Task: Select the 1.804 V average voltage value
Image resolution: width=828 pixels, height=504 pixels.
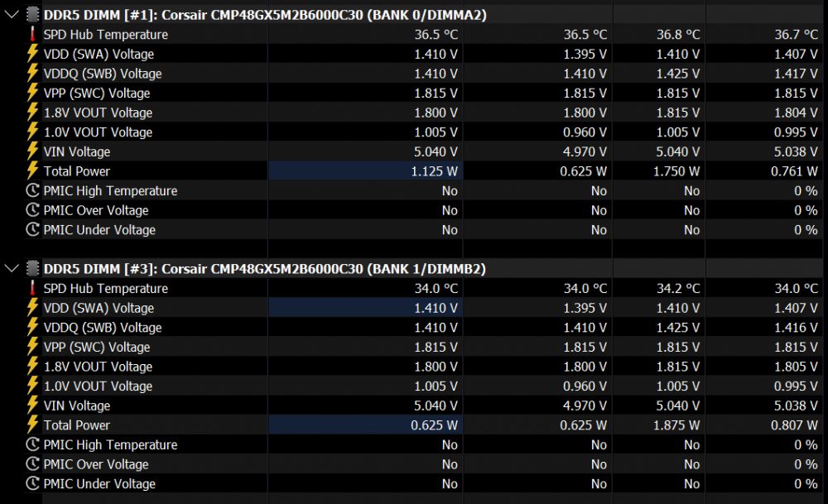Action: click(796, 113)
